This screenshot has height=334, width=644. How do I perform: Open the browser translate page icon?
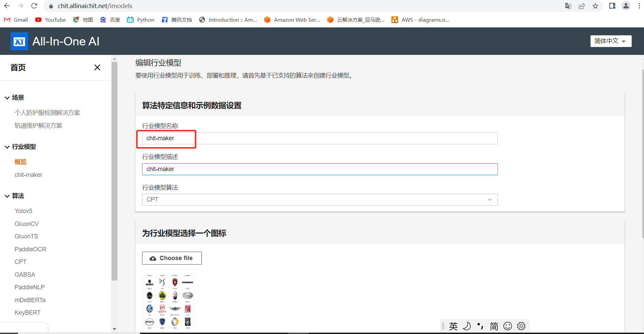point(568,6)
